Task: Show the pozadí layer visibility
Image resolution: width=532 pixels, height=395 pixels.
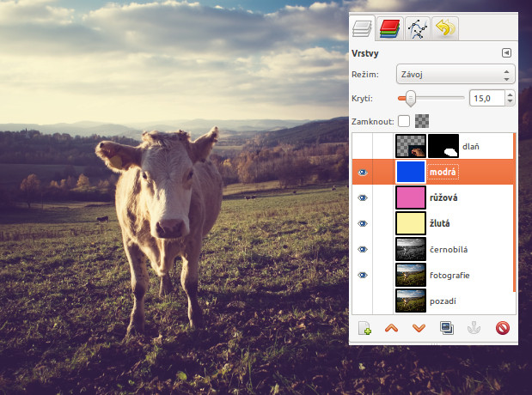Action: 363,301
